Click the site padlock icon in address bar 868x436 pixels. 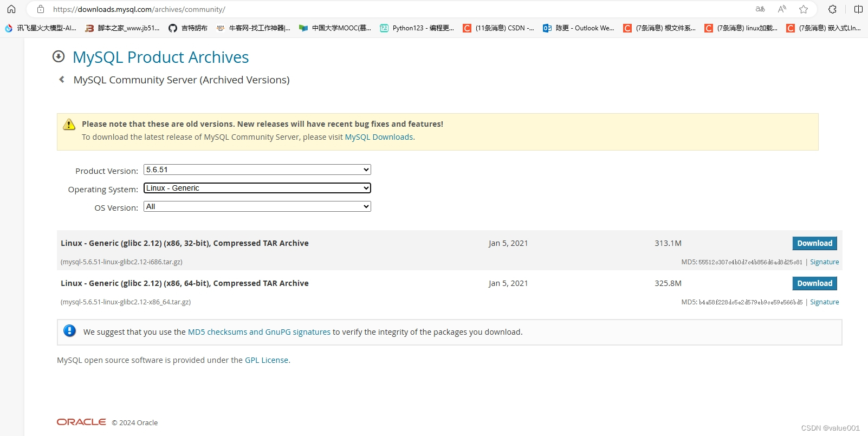[41, 9]
